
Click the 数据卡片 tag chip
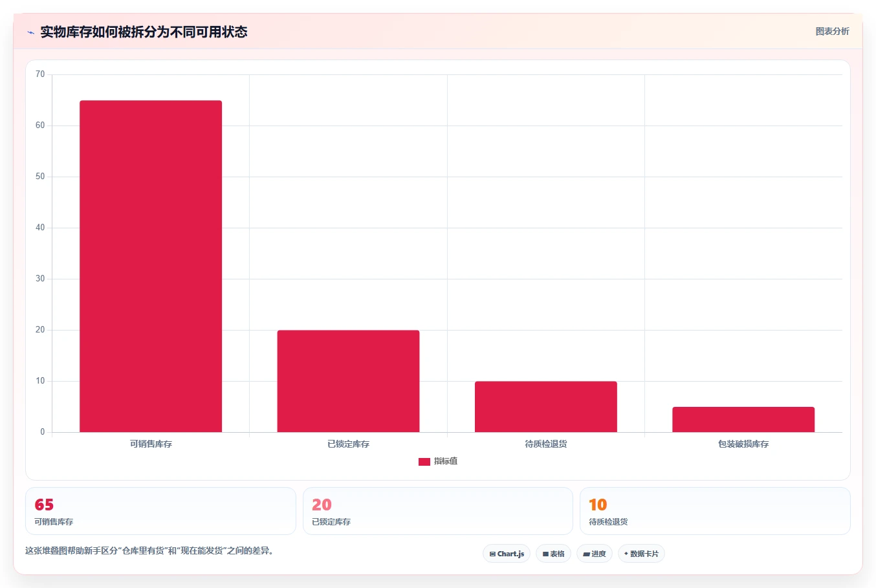point(641,554)
